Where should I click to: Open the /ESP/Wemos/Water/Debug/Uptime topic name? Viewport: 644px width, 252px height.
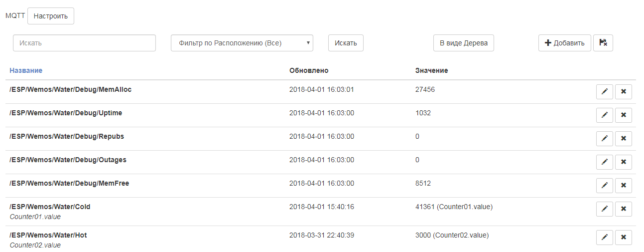click(66, 113)
